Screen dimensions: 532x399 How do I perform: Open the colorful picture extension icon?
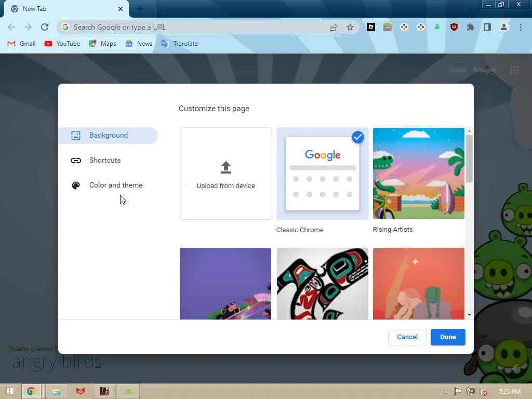pyautogui.click(x=388, y=27)
